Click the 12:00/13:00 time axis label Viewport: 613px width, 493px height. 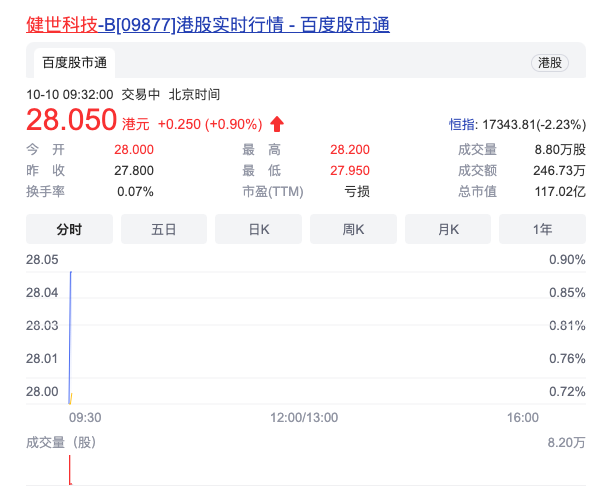click(305, 417)
